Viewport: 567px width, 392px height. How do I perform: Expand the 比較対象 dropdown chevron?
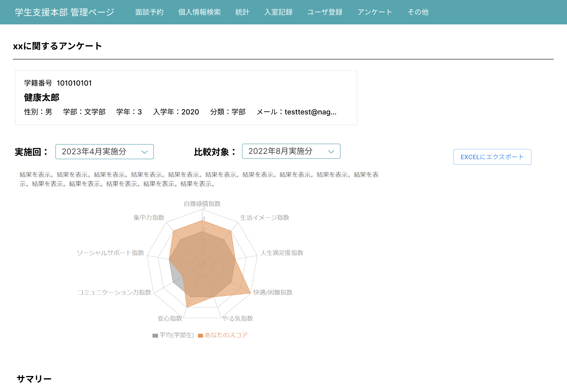331,151
